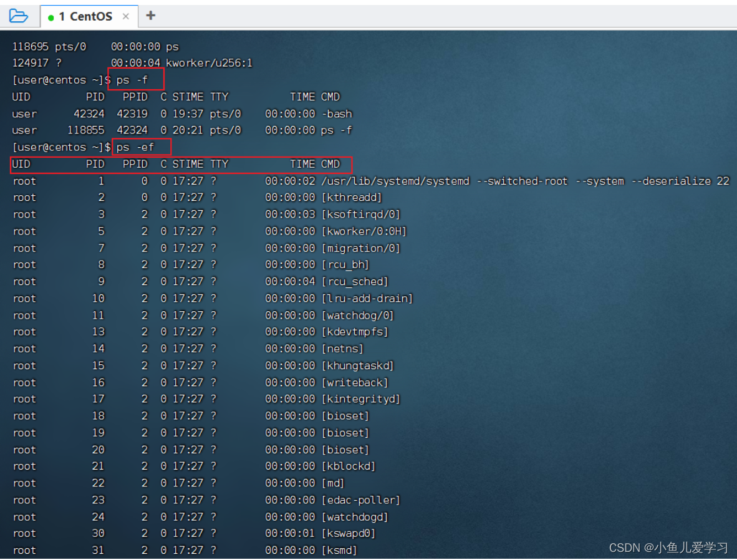Select the [migration/0] process name

361,248
